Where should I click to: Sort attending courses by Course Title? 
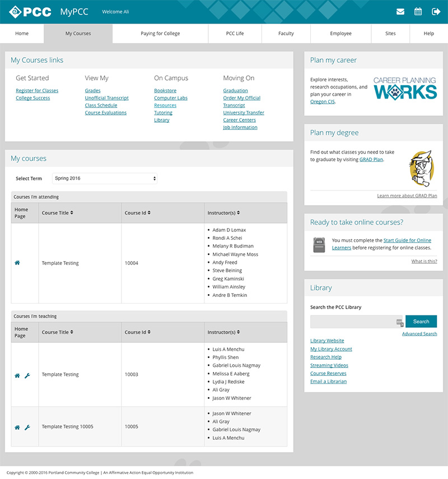click(58, 213)
